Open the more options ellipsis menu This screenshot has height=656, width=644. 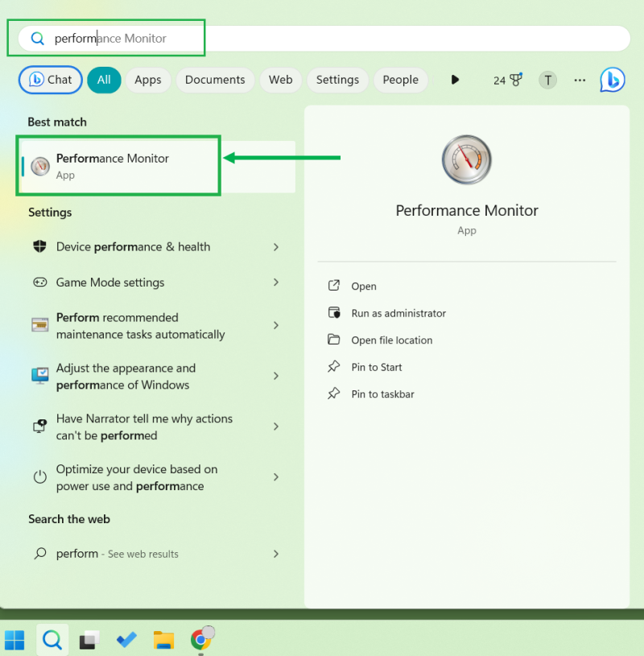[580, 80]
